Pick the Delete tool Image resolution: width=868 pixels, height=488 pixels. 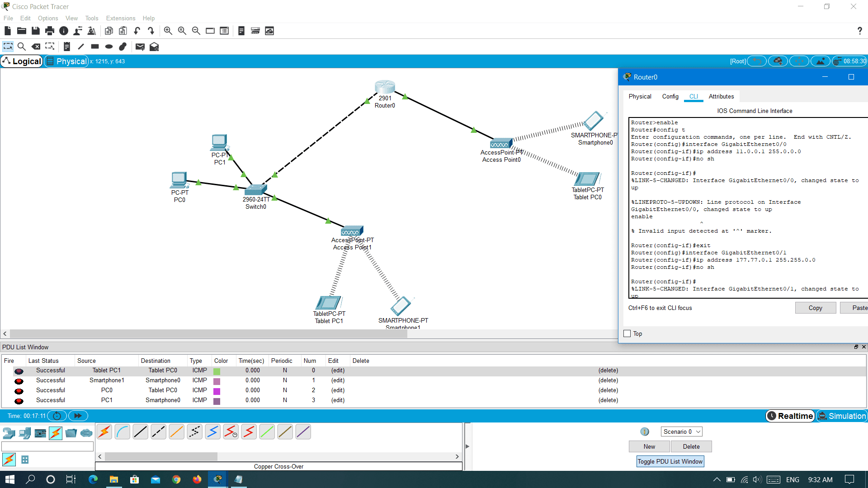(36, 47)
